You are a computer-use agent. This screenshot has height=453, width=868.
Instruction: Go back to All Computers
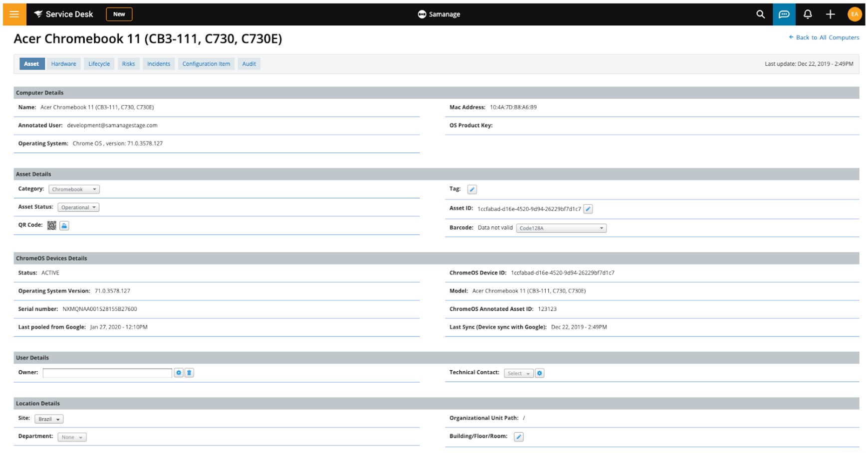click(x=824, y=37)
